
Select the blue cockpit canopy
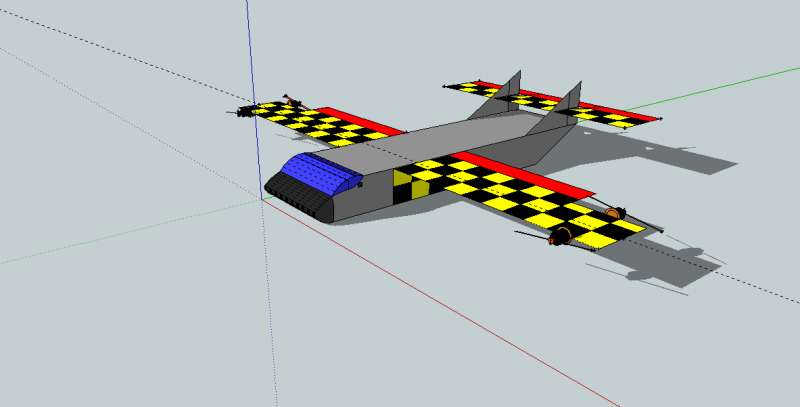[318, 172]
